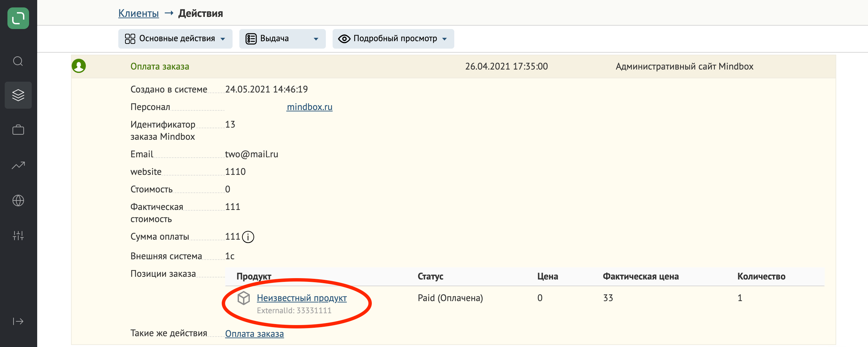This screenshot has width=868, height=347.
Task: Open the mindbox.ru staff link
Action: click(310, 107)
